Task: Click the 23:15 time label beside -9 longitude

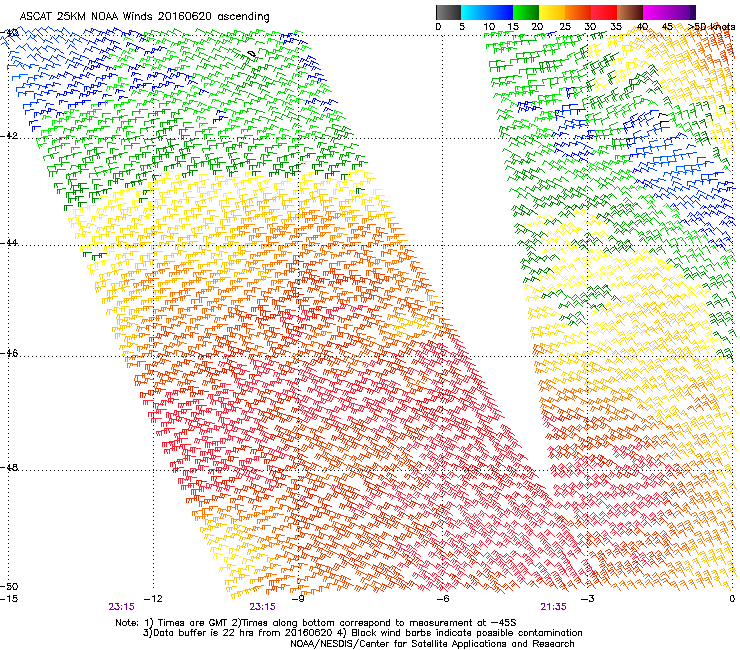Action: pos(262,607)
